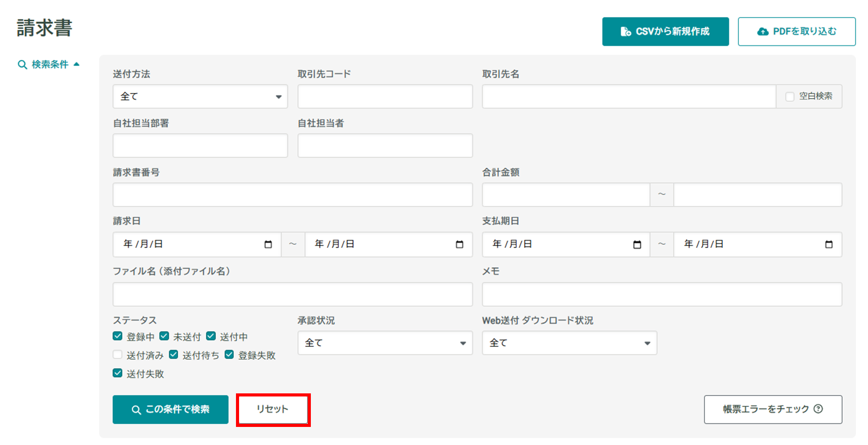Toggle the 空白検索 checkbox

coord(790,97)
